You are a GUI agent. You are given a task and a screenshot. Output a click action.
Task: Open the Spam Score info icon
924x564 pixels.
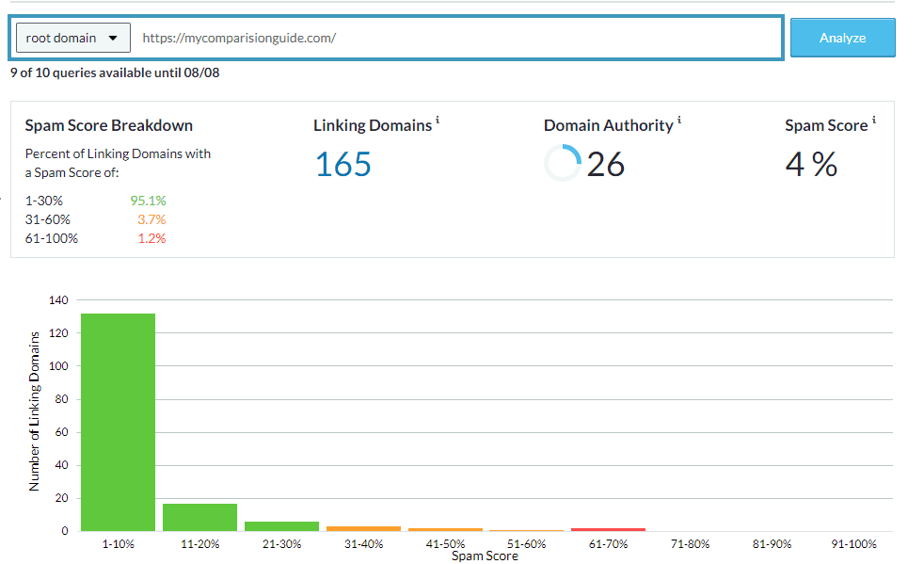(874, 120)
